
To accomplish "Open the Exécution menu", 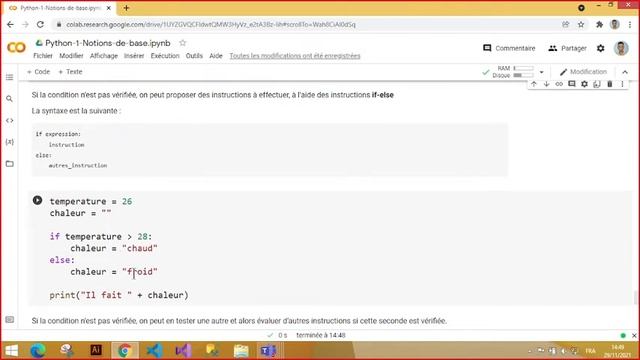I will [165, 56].
